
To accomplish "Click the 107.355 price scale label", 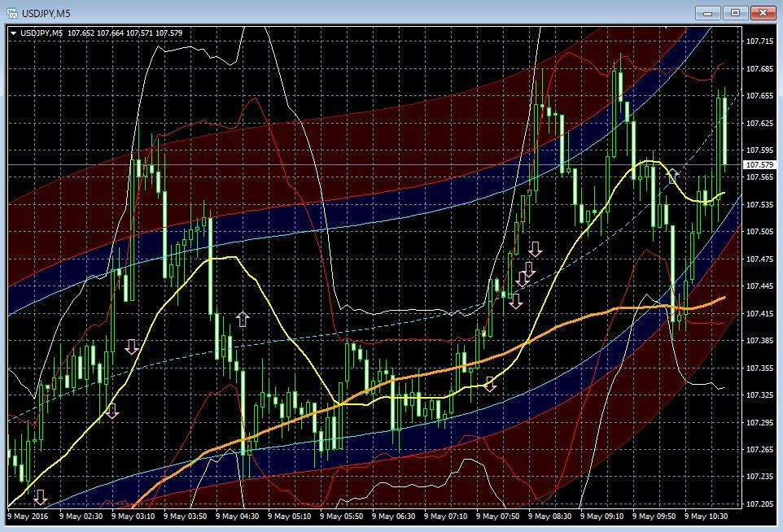I will (759, 368).
